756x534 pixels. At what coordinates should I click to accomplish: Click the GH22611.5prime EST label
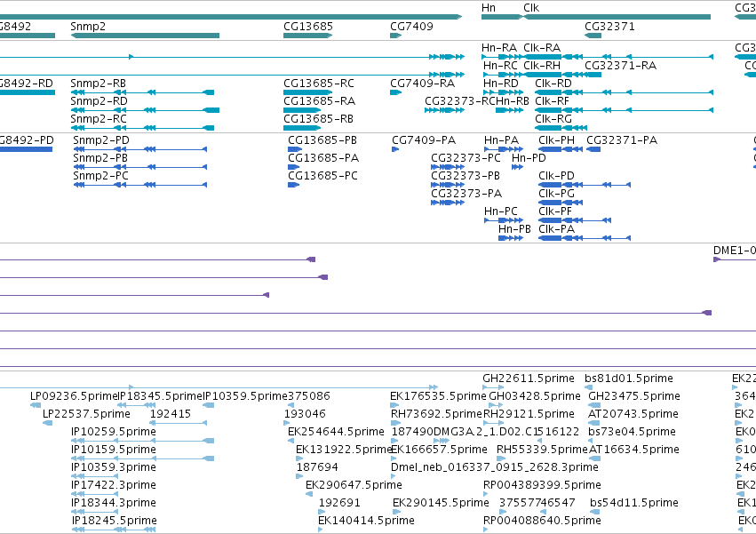pos(529,379)
